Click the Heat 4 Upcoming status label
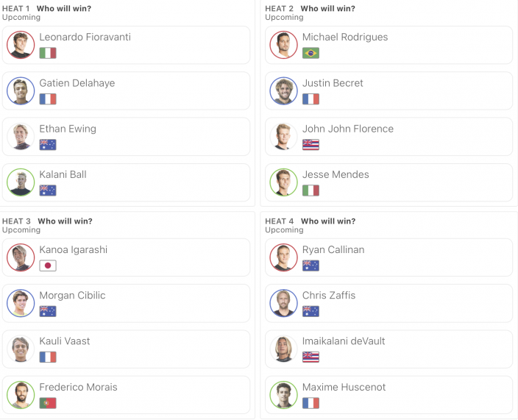 [284, 229]
